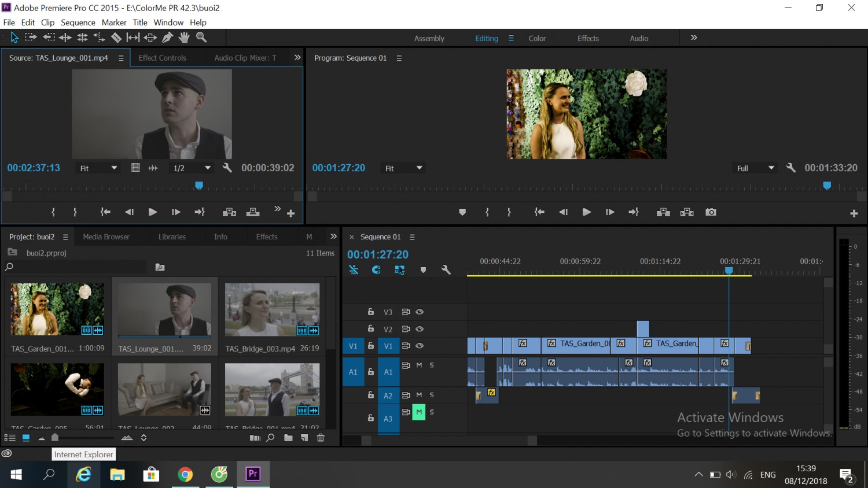868x488 pixels.
Task: Switch to Media Browser tab
Action: (106, 237)
